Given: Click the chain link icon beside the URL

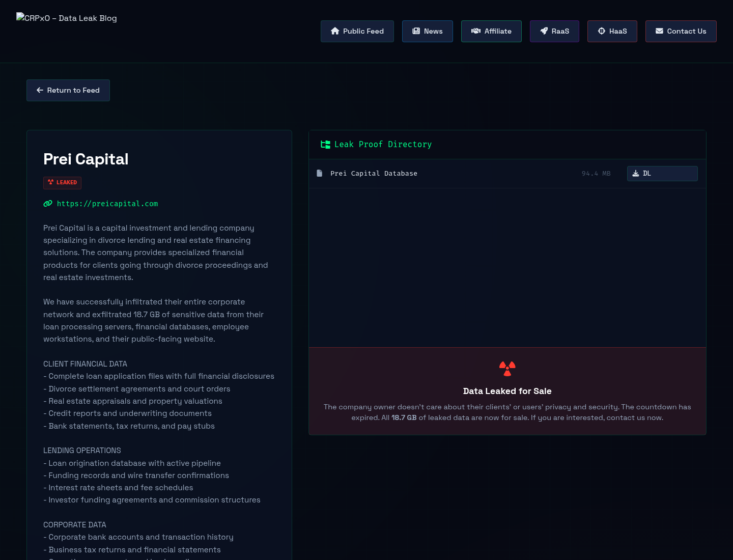Looking at the screenshot, I should pos(48,204).
